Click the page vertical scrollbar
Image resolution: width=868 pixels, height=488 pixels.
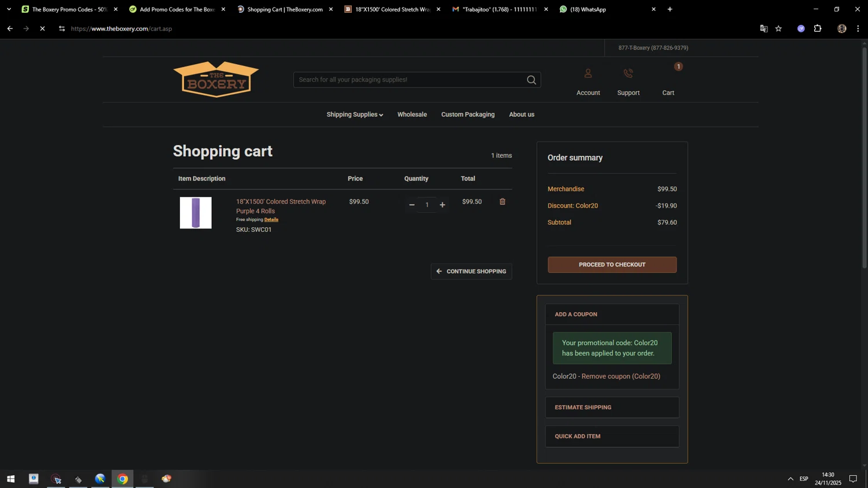point(865,157)
